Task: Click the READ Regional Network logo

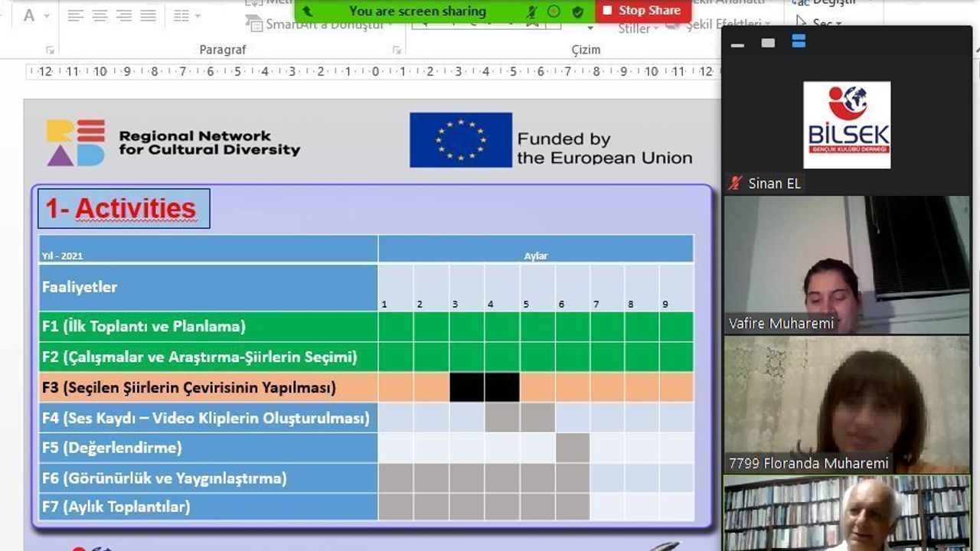Action: [173, 142]
